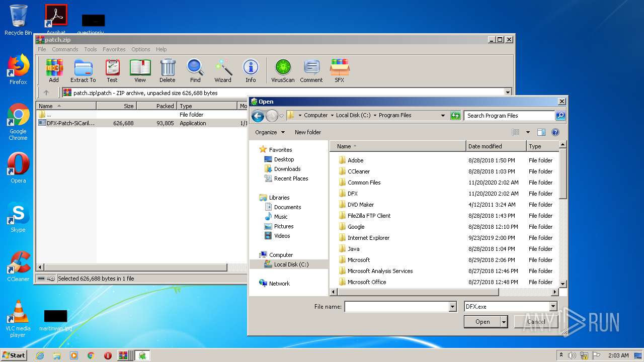Click the refresh button beside the address path
The image size is (644, 362).
455,116
